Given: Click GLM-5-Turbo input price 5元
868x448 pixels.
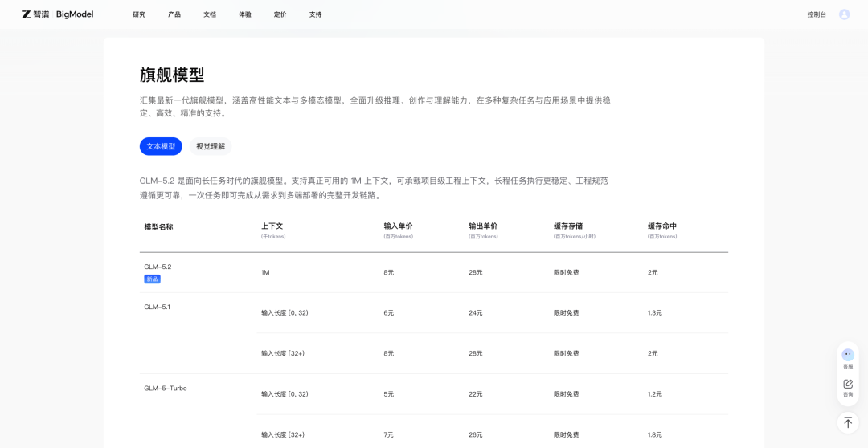Looking at the screenshot, I should pyautogui.click(x=389, y=394).
